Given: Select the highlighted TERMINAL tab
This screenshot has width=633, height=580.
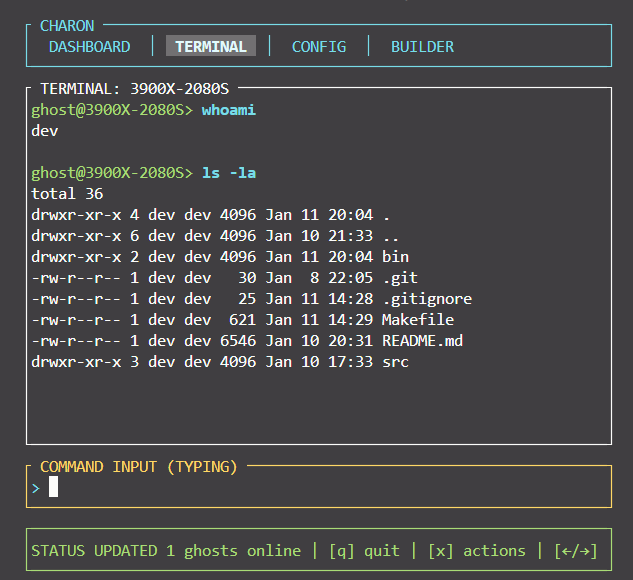Looking at the screenshot, I should tap(211, 46).
